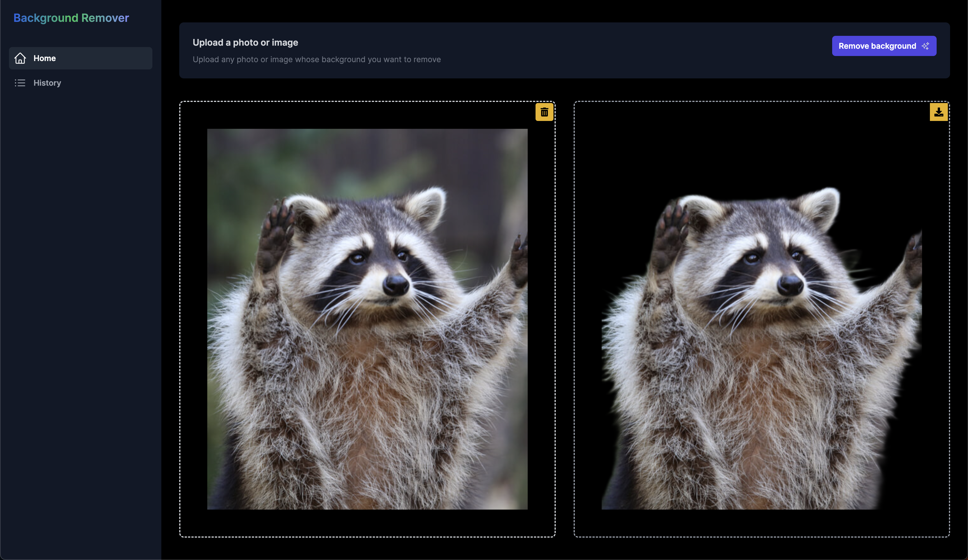The height and width of the screenshot is (560, 968).
Task: Download the background-removed result image
Action: coord(938,112)
